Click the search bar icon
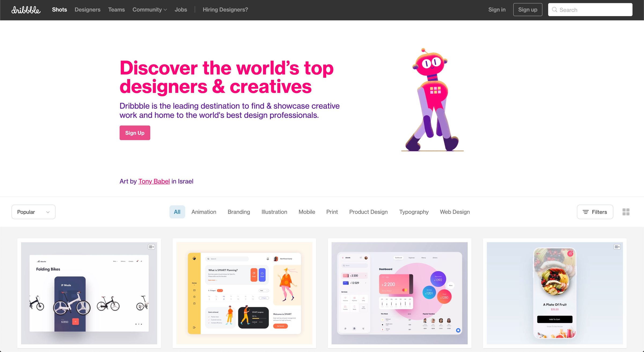The height and width of the screenshot is (352, 644). click(554, 9)
